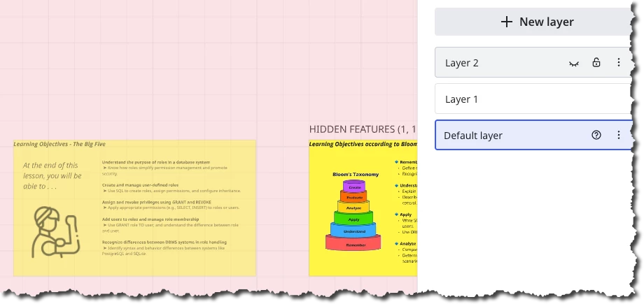
Task: Select Layer 1 in layers list
Action: pyautogui.click(x=534, y=99)
